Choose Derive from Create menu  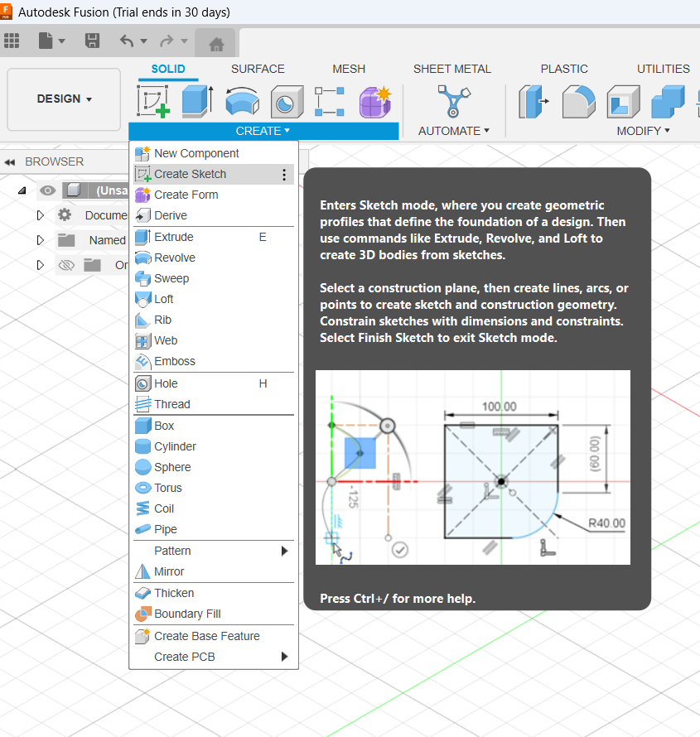214,215
